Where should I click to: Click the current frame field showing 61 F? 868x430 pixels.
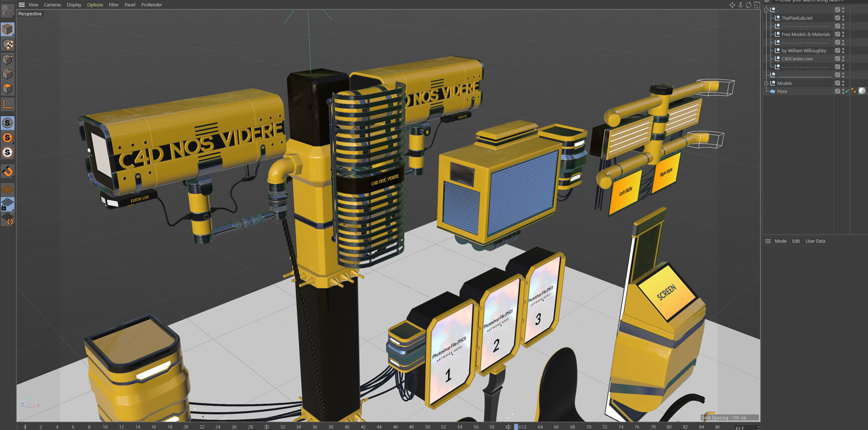pos(744,428)
